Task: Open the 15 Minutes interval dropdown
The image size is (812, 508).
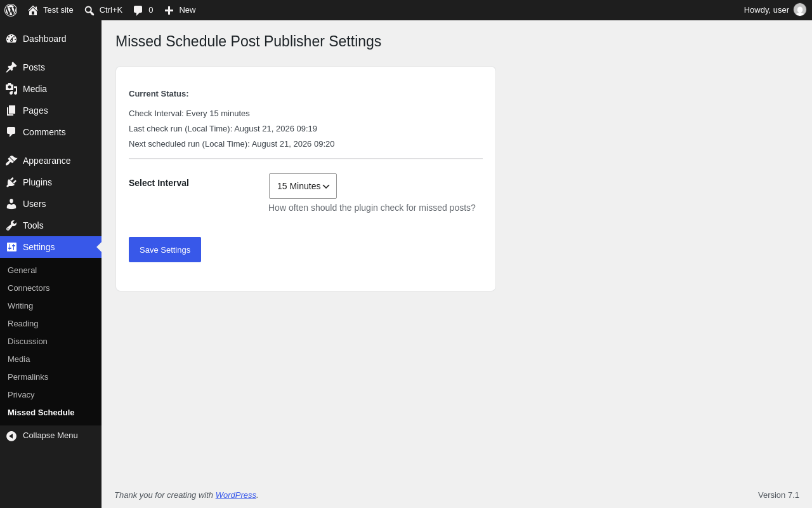Action: 303,186
